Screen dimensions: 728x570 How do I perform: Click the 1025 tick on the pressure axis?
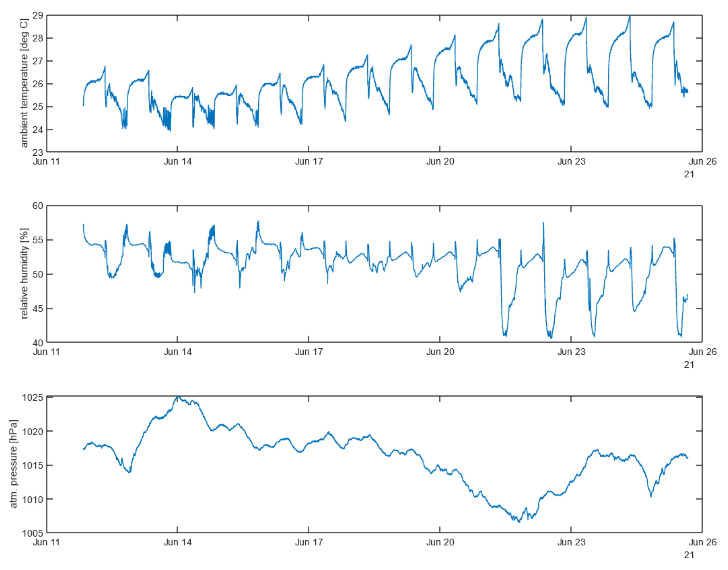pyautogui.click(x=32, y=397)
